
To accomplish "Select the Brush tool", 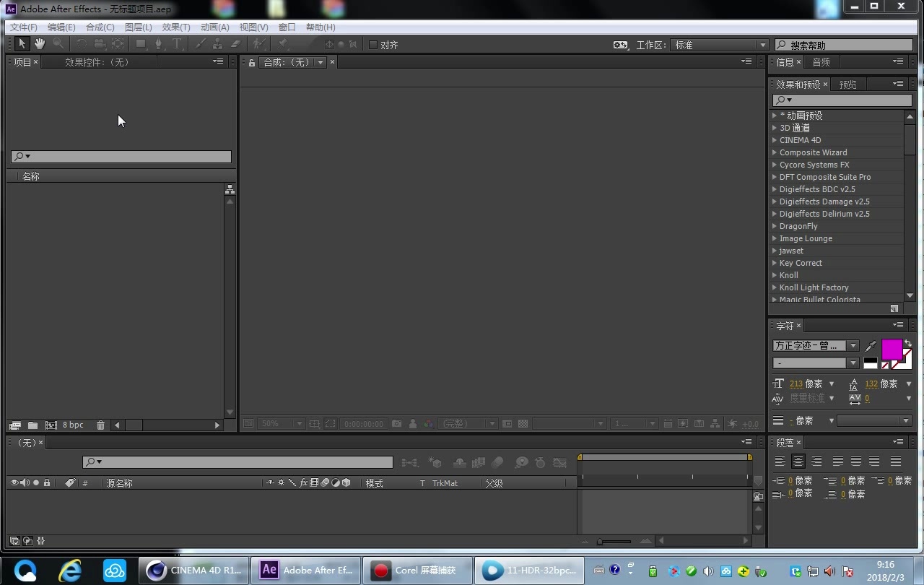I will 201,44.
